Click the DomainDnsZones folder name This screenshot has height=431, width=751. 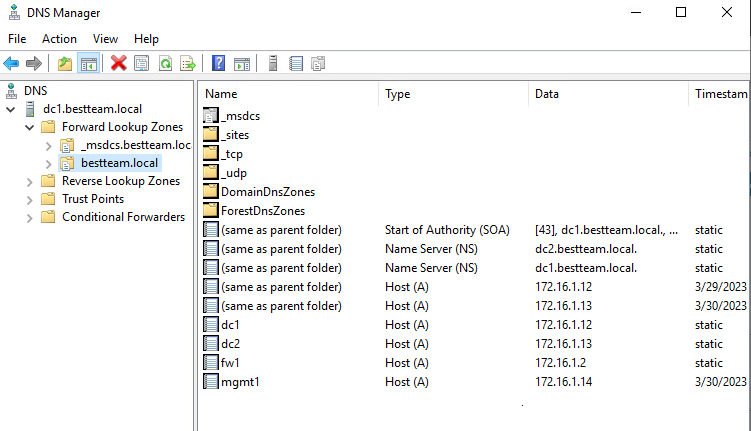pos(268,192)
